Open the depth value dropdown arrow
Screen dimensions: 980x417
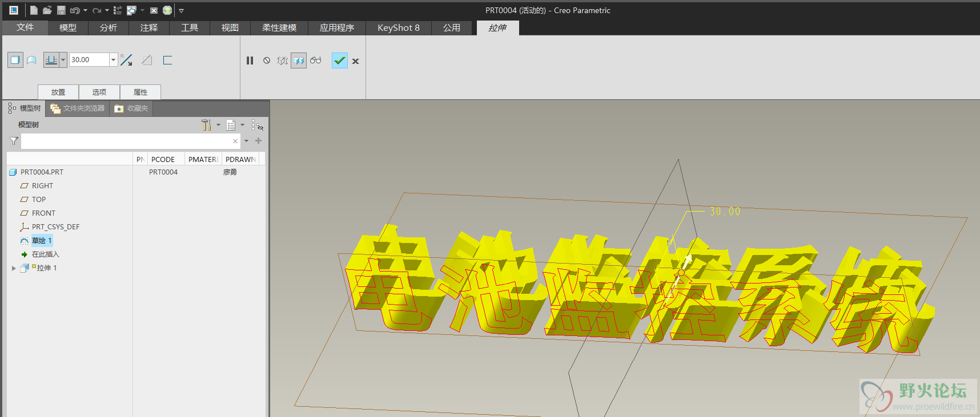pyautogui.click(x=113, y=60)
